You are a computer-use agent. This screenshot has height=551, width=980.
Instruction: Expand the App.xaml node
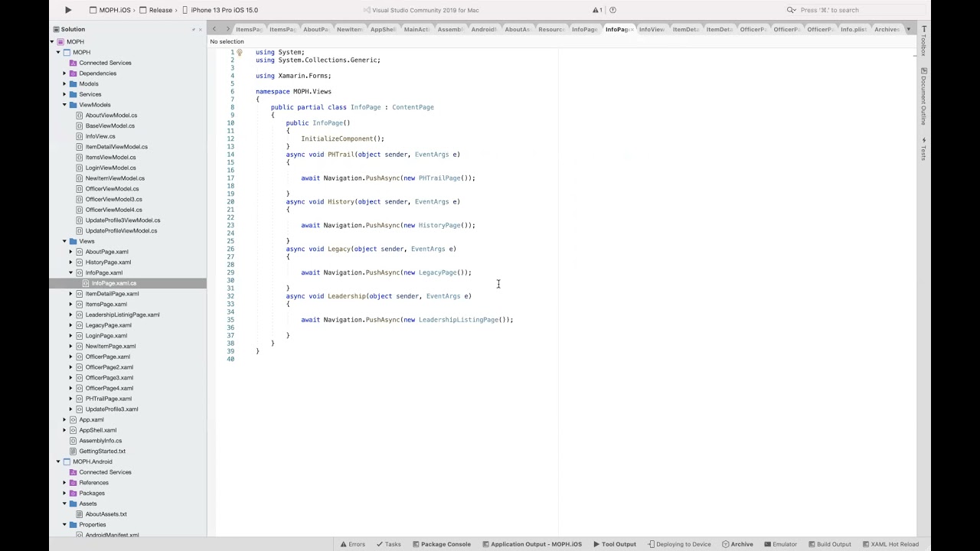64,419
